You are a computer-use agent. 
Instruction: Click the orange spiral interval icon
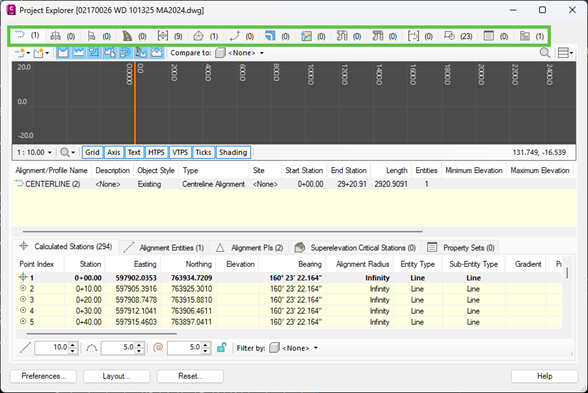(158, 348)
